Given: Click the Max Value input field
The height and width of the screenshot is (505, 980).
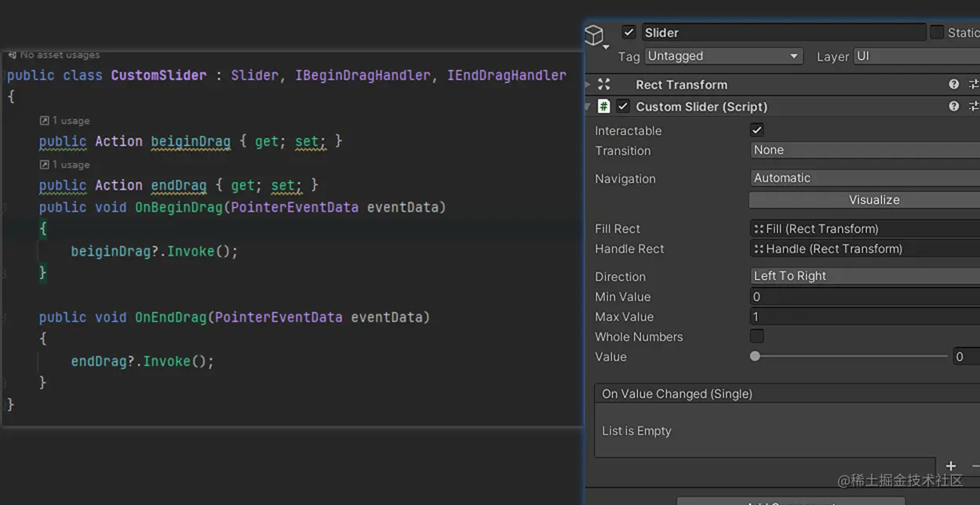Looking at the screenshot, I should (x=865, y=317).
